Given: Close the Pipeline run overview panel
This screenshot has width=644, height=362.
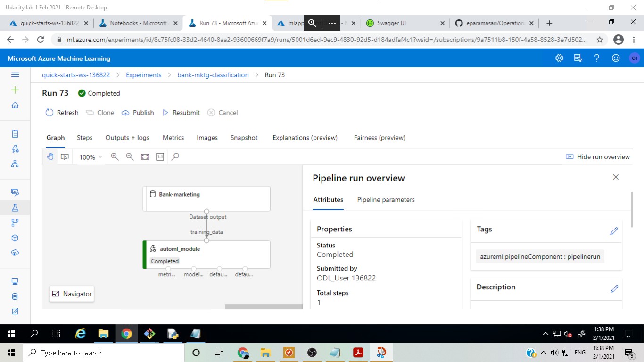Looking at the screenshot, I should pyautogui.click(x=615, y=177).
